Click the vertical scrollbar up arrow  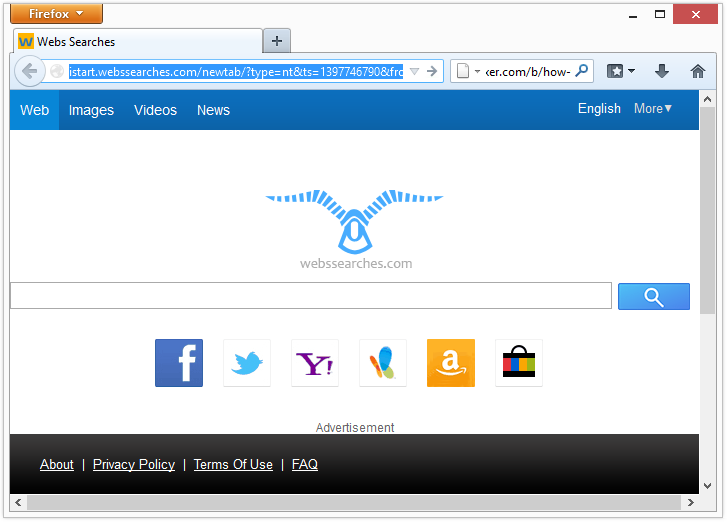pos(708,99)
